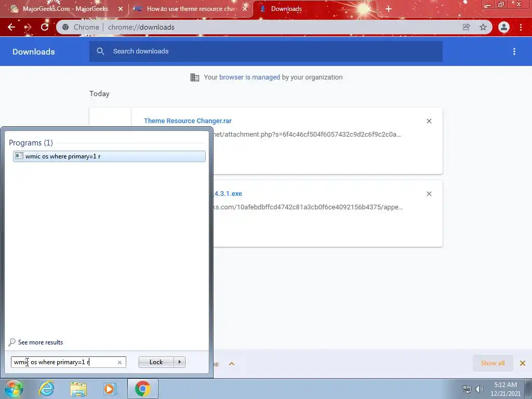Switch to the MajorGeeks.Com tab

(x=65, y=9)
